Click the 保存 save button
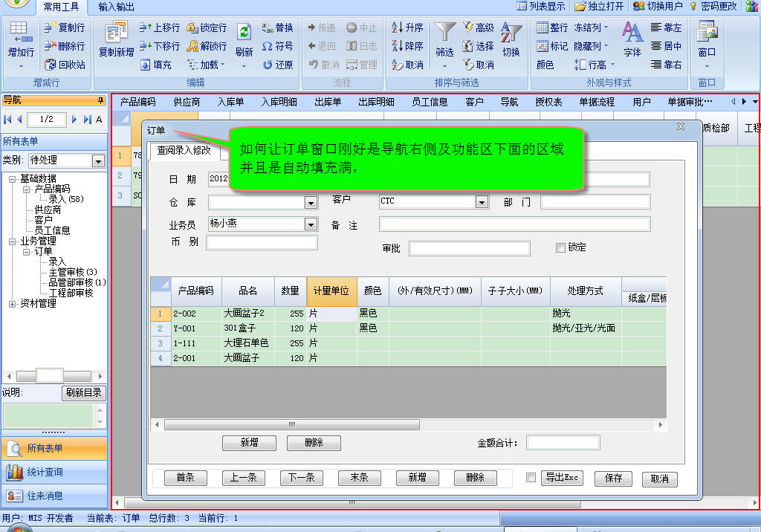Viewport: 761px width, 532px height. [x=613, y=479]
